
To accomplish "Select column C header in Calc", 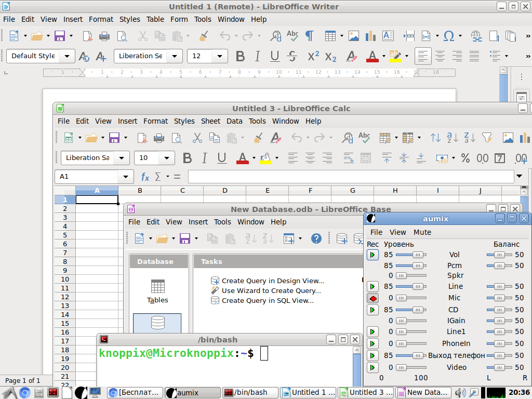I will coord(182,191).
